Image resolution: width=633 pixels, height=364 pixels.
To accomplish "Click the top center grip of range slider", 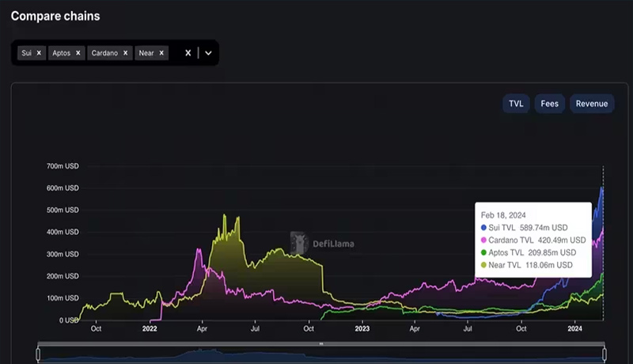I will coord(321,344).
